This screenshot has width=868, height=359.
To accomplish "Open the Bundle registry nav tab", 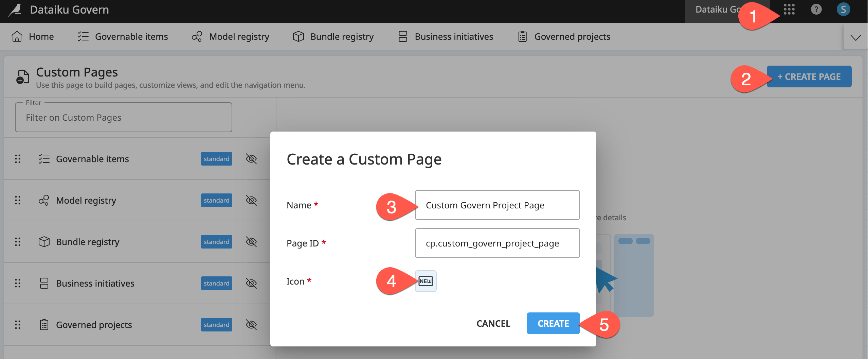I will 333,36.
